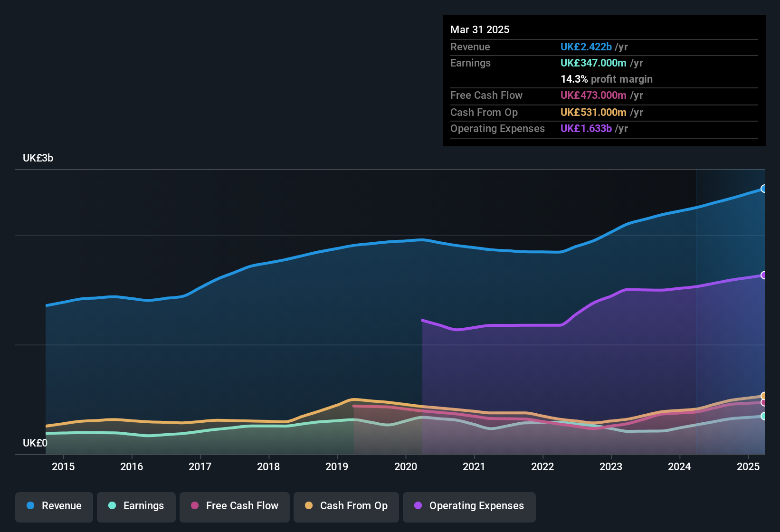780x532 pixels.
Task: Select the 2025 year label on the axis
Action: click(749, 467)
